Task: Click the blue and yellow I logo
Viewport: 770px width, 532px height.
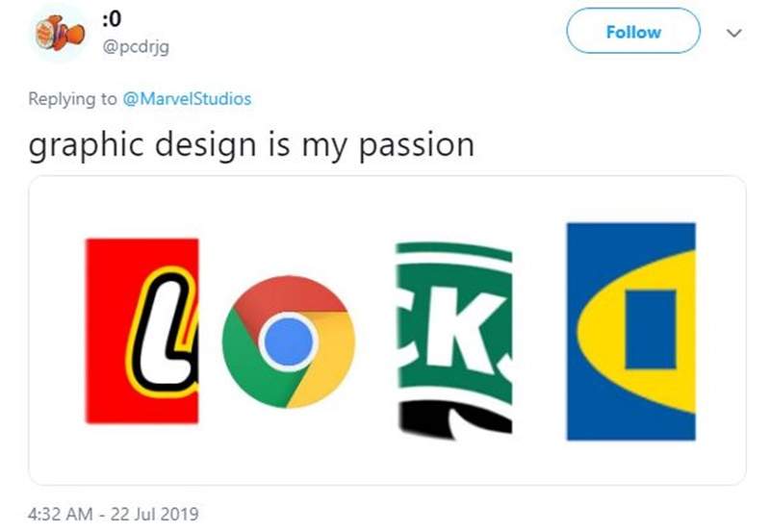Action: point(630,330)
